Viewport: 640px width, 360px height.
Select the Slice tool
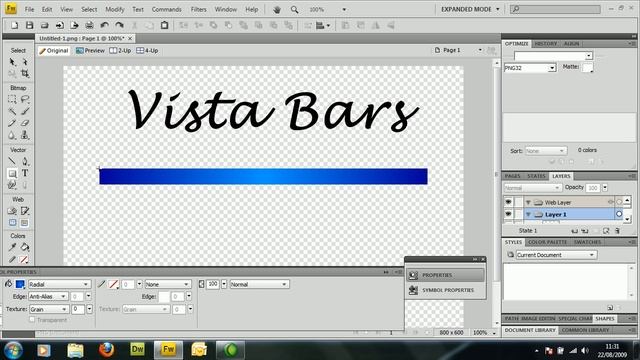point(25,211)
